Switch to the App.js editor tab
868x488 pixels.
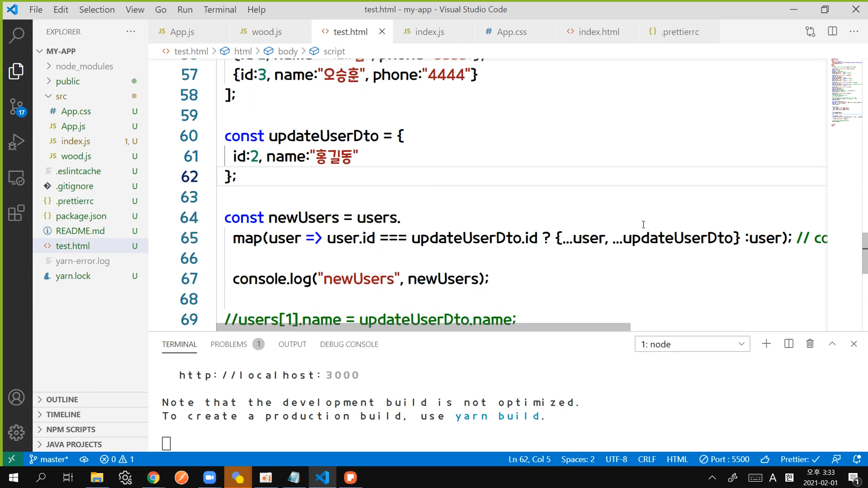coord(189,32)
